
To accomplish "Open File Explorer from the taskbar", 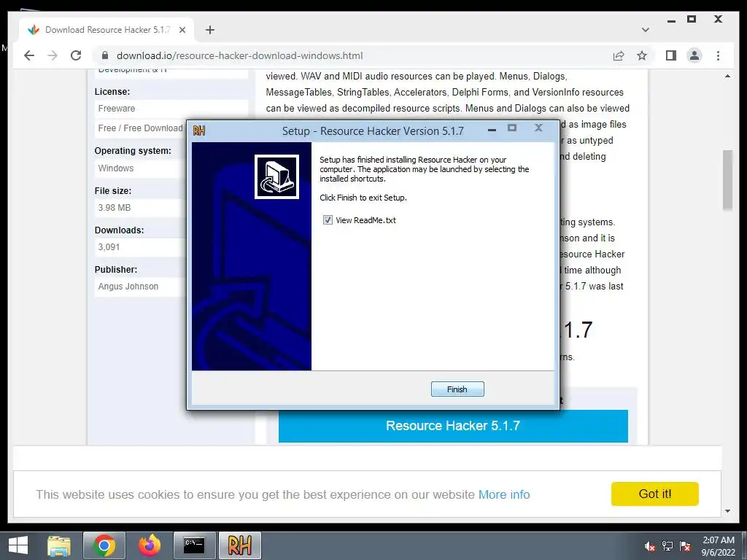I will point(59,545).
